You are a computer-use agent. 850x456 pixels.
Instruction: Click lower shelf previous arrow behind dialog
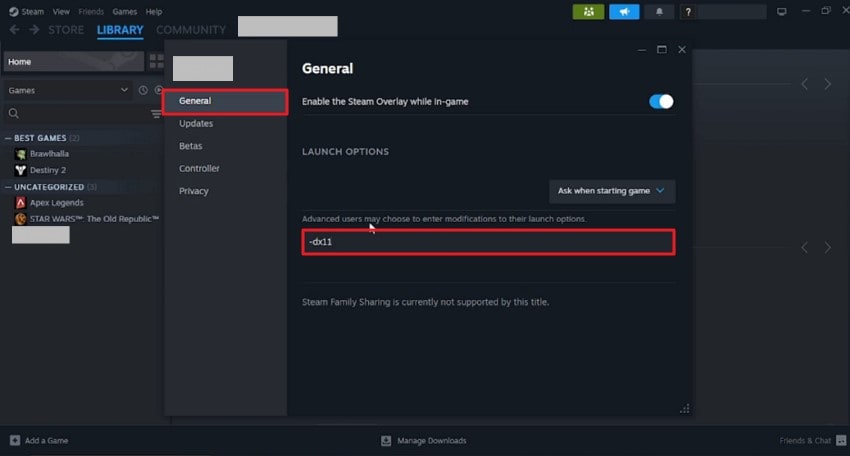805,248
